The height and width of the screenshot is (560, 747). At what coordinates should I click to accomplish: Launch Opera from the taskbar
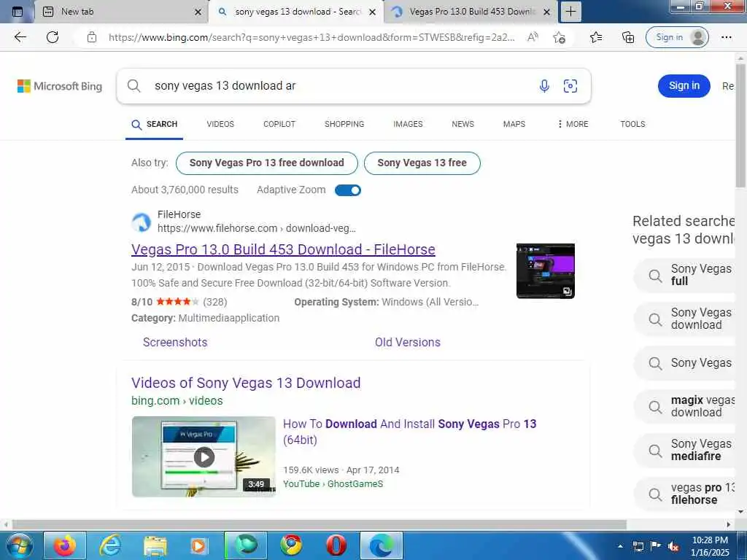(x=336, y=545)
